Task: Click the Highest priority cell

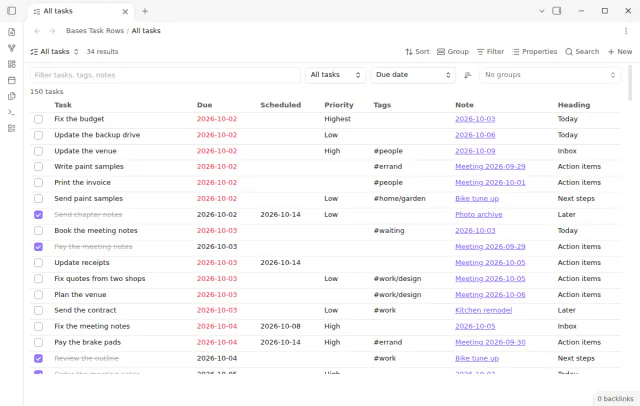Action: point(338,119)
